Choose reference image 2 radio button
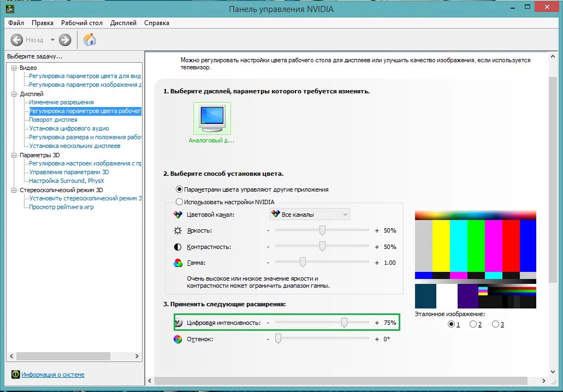Screen dimensions: 563x392 (473, 324)
